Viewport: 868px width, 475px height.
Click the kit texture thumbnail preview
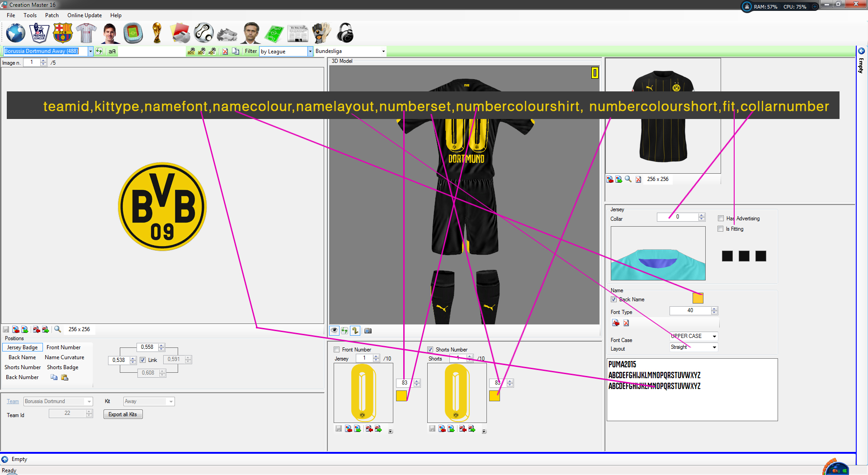(x=663, y=116)
